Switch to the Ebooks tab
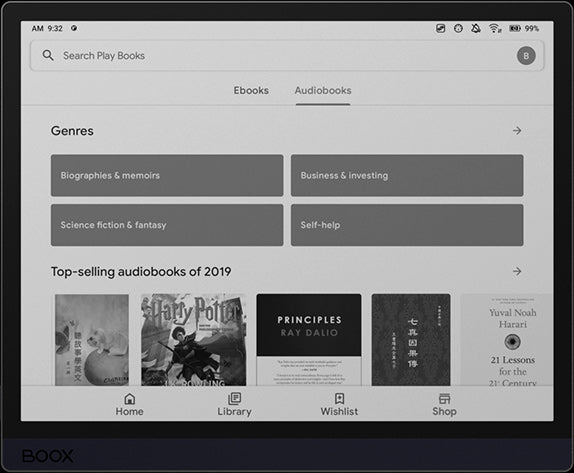Screen dimensions: 574x473 (251, 90)
